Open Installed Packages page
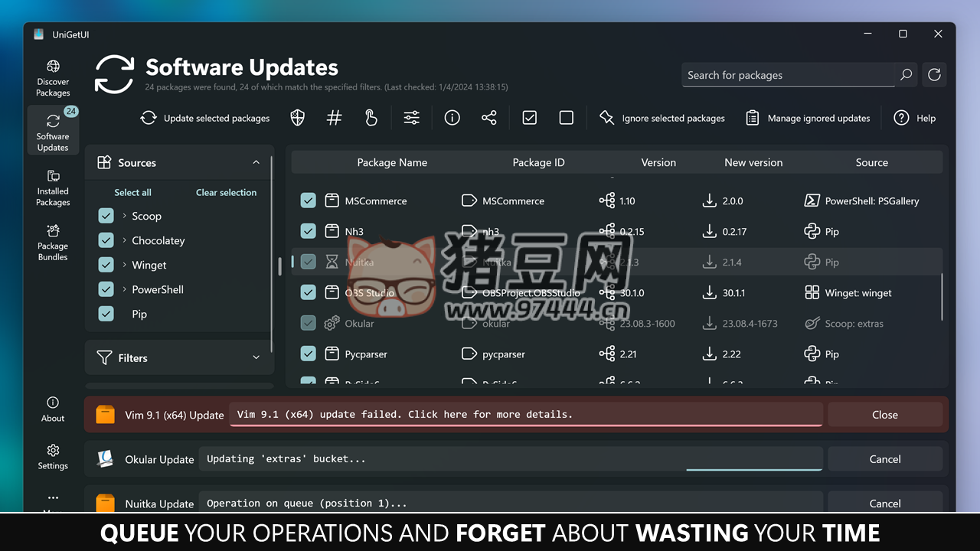Viewport: 980px width, 551px height. point(53,188)
